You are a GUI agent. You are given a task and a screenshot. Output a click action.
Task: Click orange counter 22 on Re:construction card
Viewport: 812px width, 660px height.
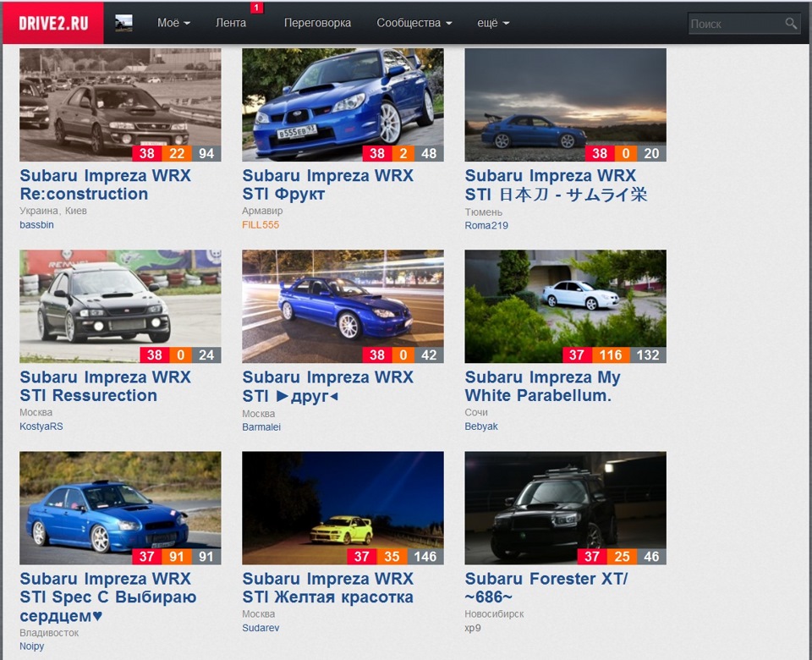coord(177,153)
